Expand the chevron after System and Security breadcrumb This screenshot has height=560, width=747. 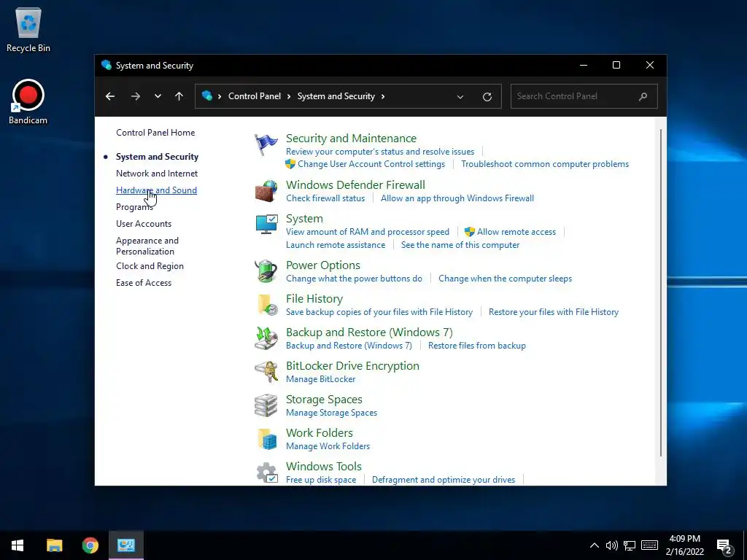382,96
